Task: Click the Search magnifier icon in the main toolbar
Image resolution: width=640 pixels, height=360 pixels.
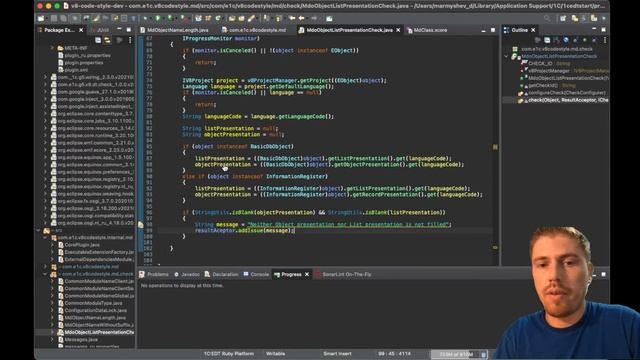Action: coord(547,18)
